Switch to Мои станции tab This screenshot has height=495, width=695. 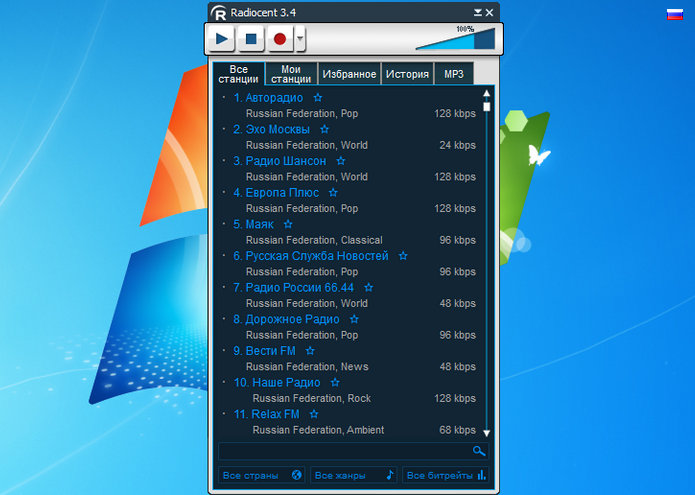tap(291, 74)
